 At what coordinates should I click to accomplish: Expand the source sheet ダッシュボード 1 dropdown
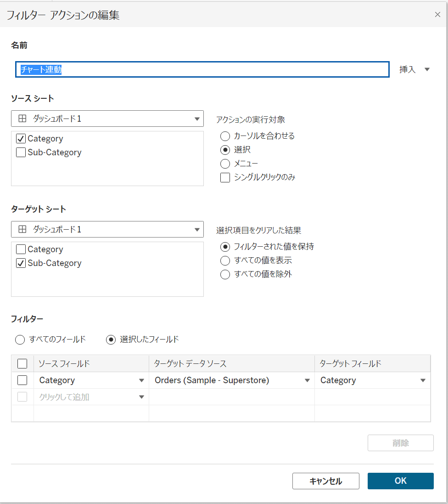(107, 119)
